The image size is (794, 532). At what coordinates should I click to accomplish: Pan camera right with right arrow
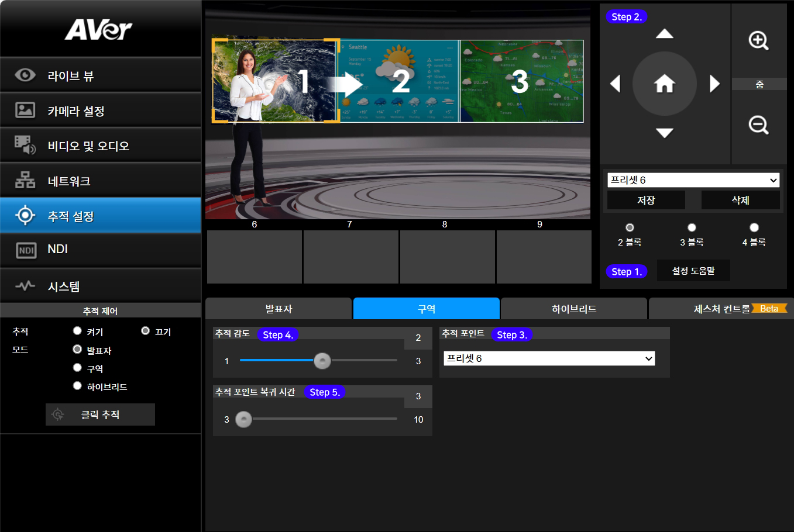[714, 84]
